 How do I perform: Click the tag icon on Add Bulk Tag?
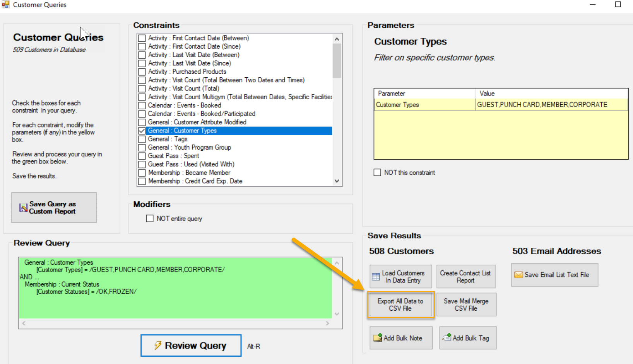pos(447,337)
